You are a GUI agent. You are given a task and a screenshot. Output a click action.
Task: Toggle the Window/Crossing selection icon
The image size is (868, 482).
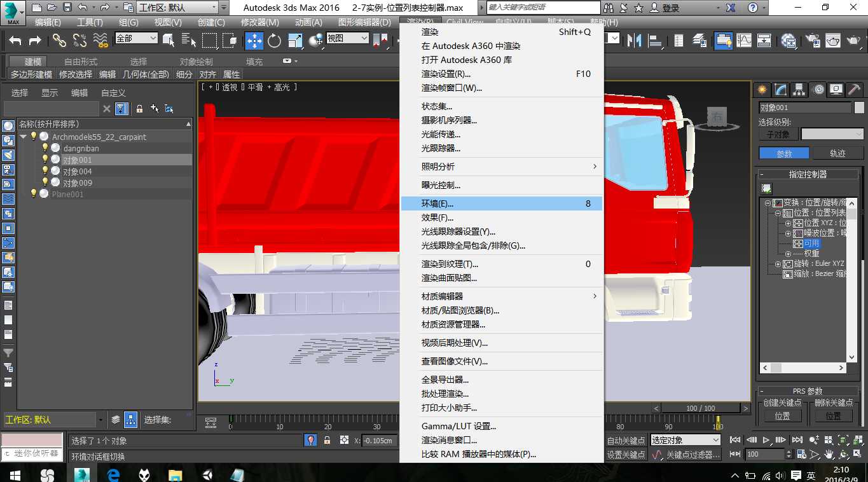point(230,41)
